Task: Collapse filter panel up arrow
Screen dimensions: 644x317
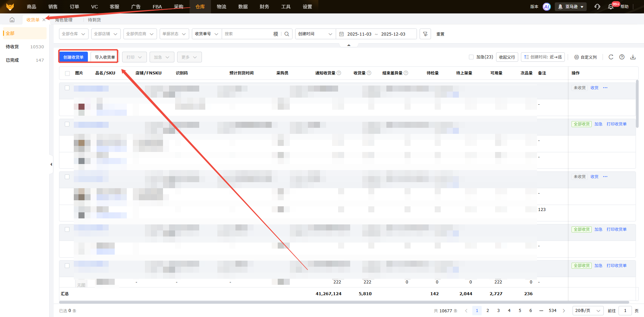Action: (x=349, y=45)
